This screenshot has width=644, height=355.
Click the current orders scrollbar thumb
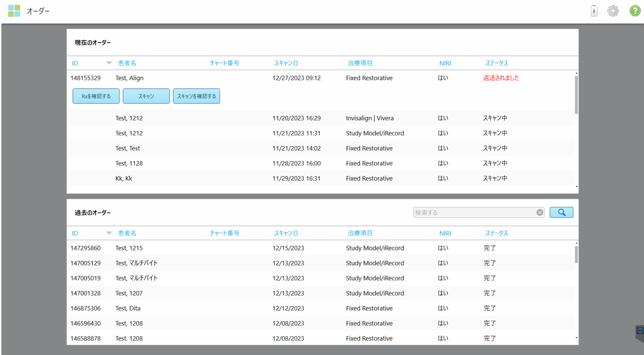tap(577, 94)
